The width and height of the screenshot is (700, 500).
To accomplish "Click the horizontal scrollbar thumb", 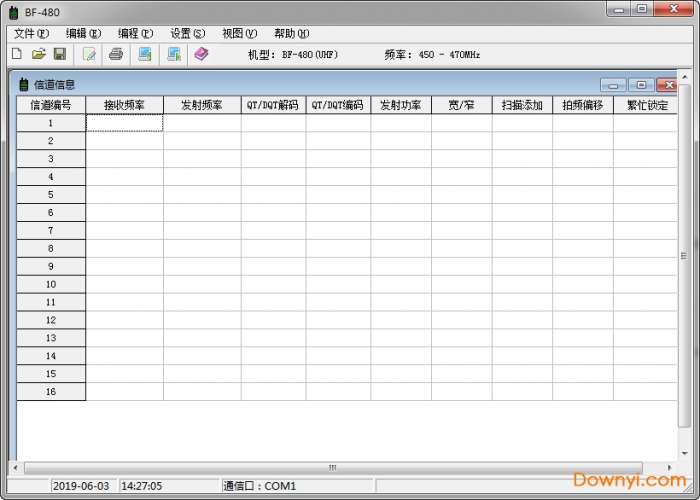I will point(333,467).
